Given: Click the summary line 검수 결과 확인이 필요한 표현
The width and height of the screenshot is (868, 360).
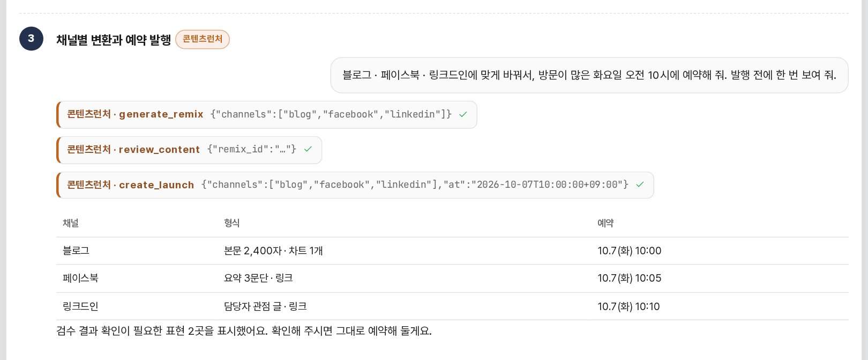Looking at the screenshot, I should [244, 330].
